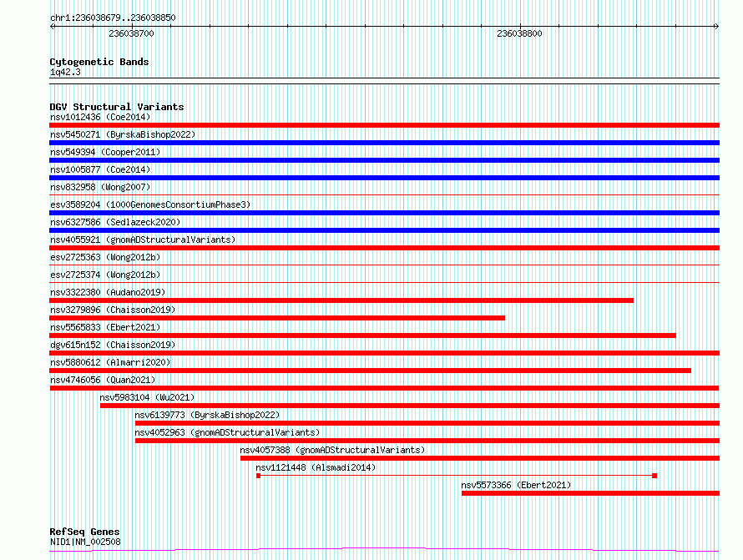Screen dimensions: 743x560
Task: Open variant nsv4746056 (Quan2021) label
Action: click(103, 380)
